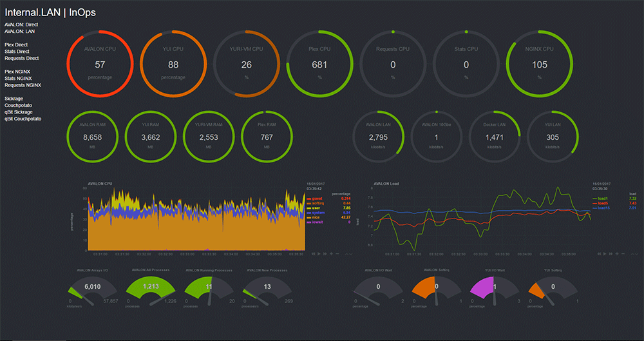This screenshot has width=644, height=341.
Task: Click the up chevron under AVALON Load chart
Action: (x=632, y=254)
